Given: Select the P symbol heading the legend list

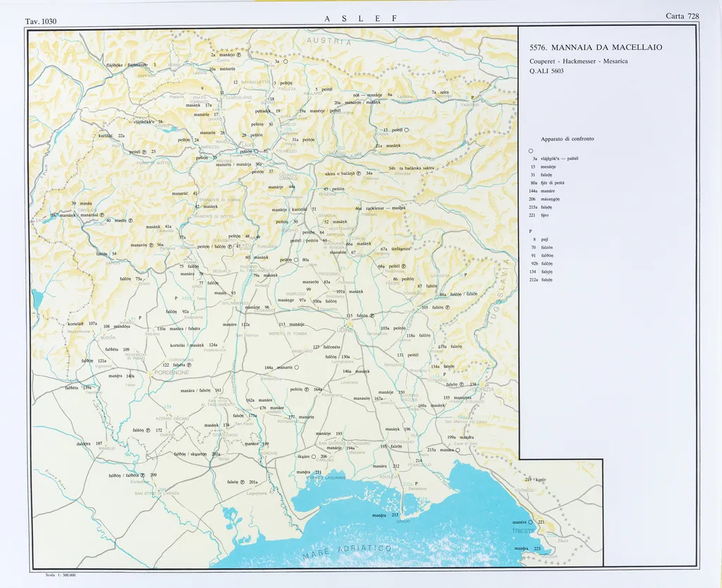Looking at the screenshot, I should tap(530, 231).
